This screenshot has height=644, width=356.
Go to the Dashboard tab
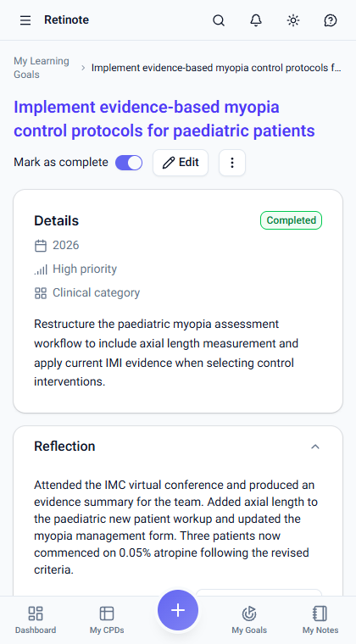click(x=36, y=619)
